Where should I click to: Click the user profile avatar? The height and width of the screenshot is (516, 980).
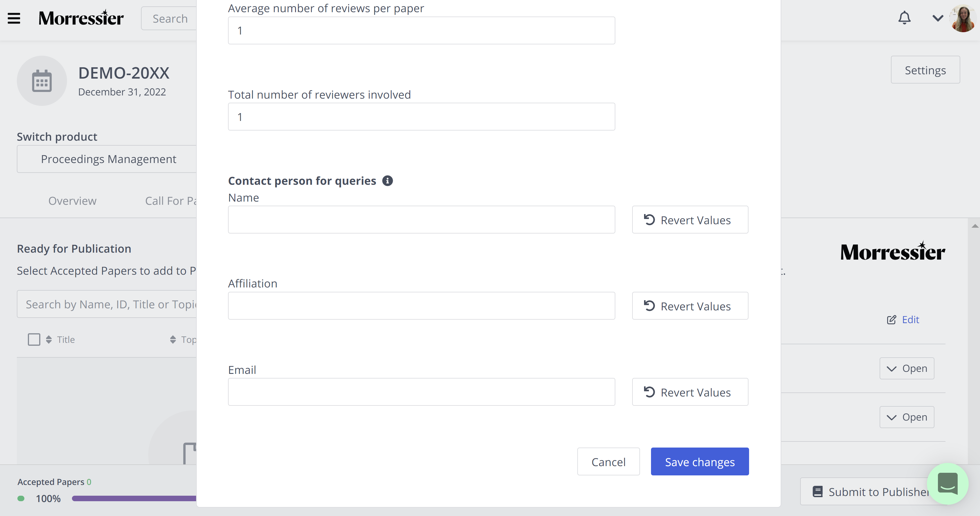click(963, 18)
